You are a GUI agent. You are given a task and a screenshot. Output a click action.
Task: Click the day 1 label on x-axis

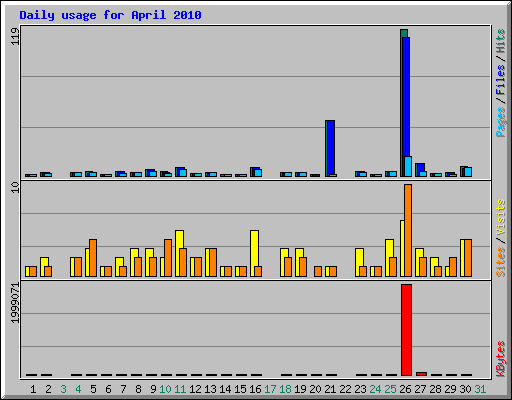pos(33,389)
